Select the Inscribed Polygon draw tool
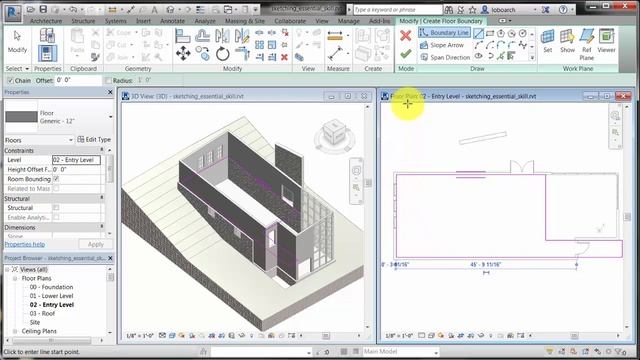 click(500, 33)
